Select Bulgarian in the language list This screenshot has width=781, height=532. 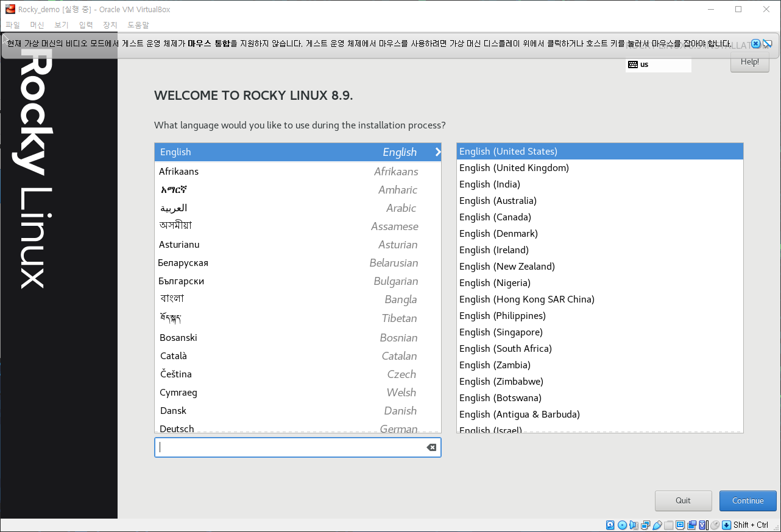pos(298,281)
